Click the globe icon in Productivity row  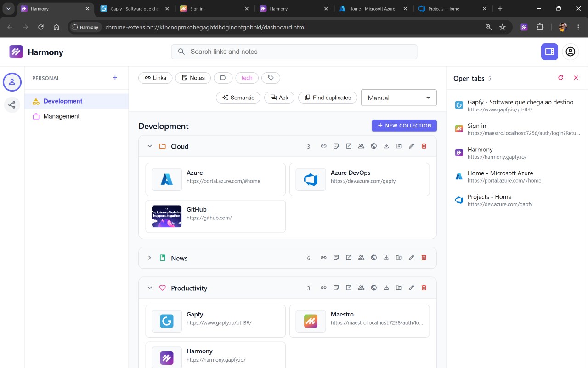[373, 287]
